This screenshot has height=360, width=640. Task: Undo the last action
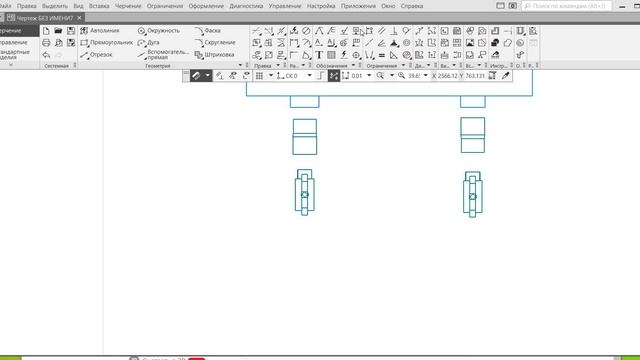point(46,55)
